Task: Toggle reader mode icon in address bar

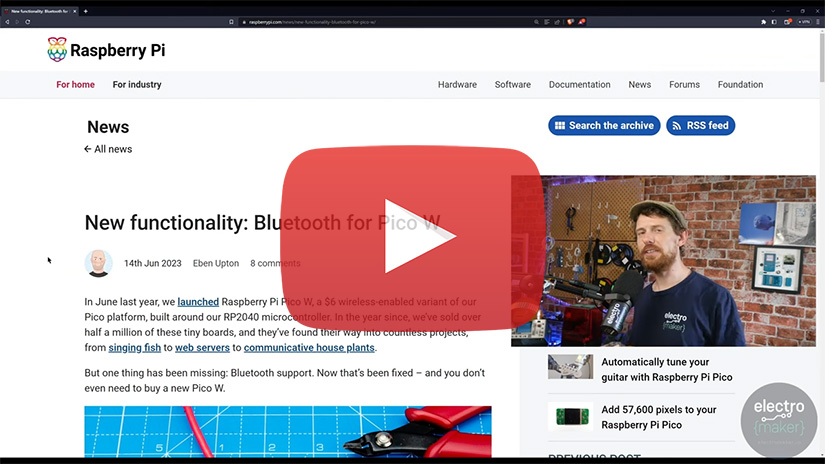Action: (547, 22)
